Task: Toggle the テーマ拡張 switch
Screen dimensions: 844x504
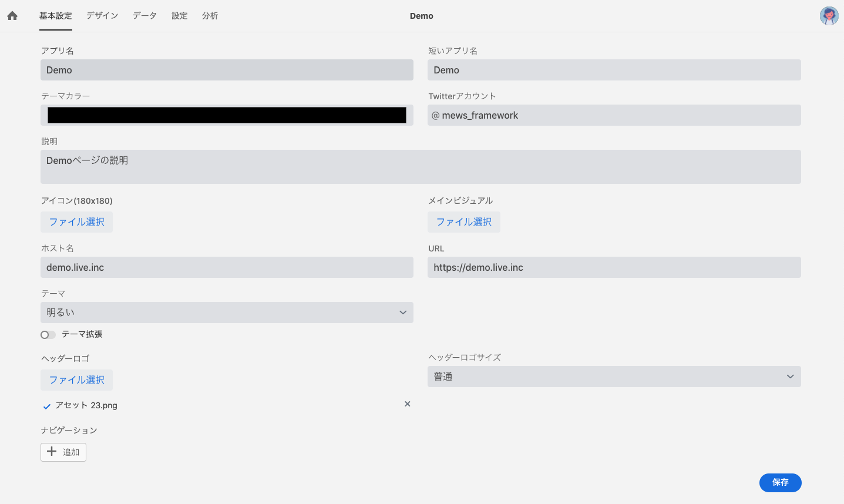Action: [48, 335]
